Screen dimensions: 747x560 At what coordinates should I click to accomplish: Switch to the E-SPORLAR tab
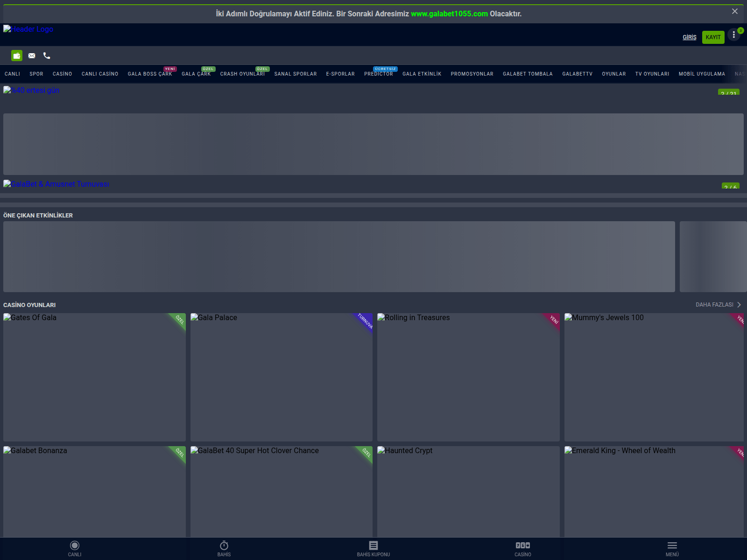point(340,74)
